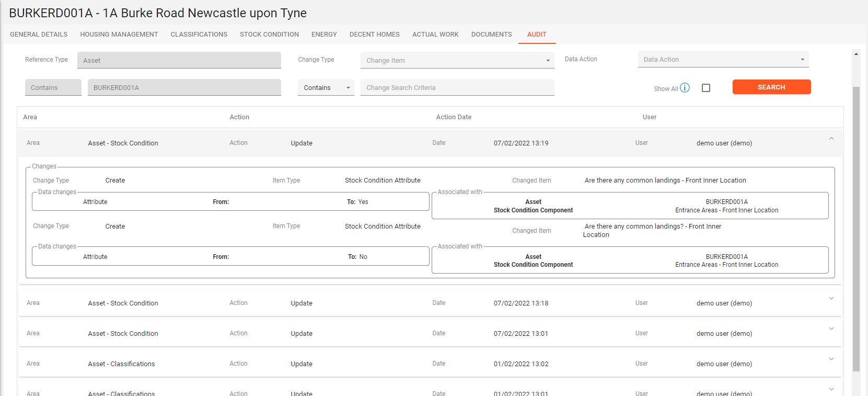Open the Housing Management tab

[119, 35]
